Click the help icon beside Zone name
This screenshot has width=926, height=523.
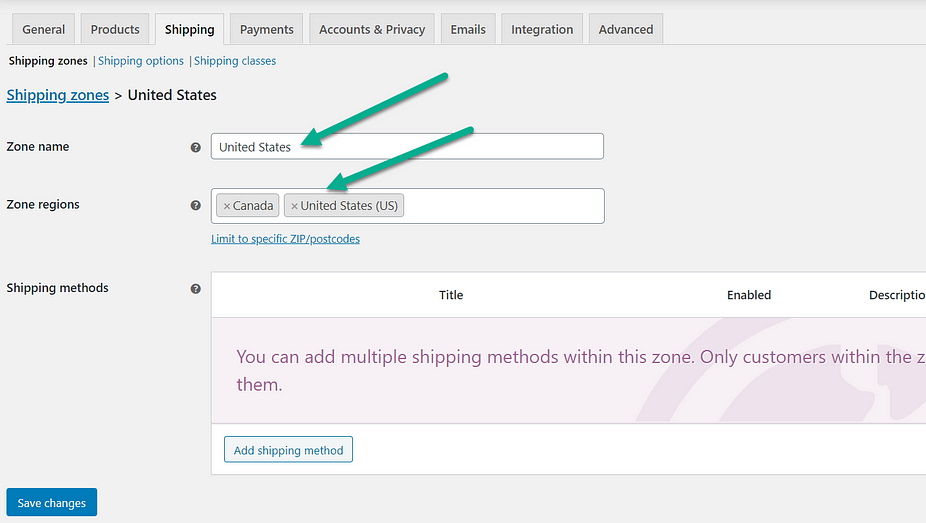(196, 147)
